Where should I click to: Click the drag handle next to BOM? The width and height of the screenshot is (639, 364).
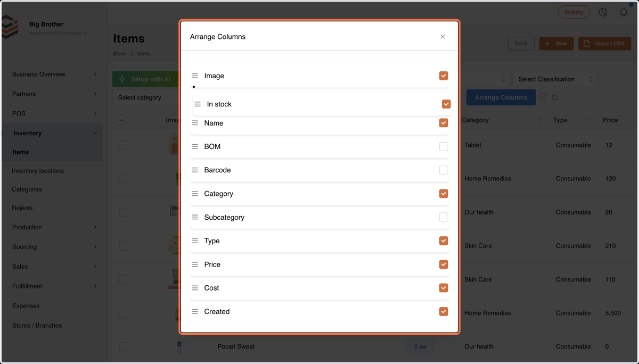coord(195,146)
